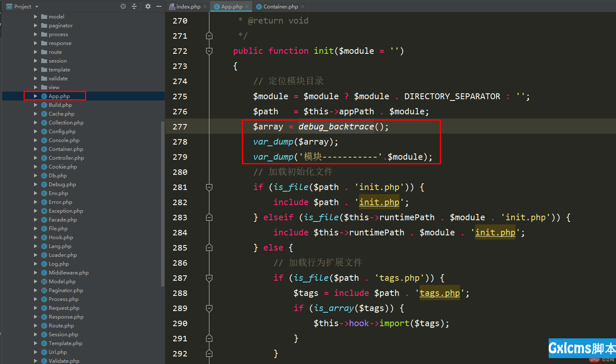The height and width of the screenshot is (364, 616).
Task: Open Url.php from project tree
Action: click(x=58, y=352)
